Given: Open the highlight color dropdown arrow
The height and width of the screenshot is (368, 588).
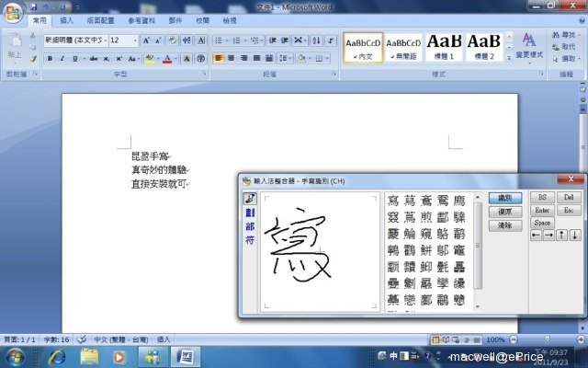Looking at the screenshot, I should 158,59.
